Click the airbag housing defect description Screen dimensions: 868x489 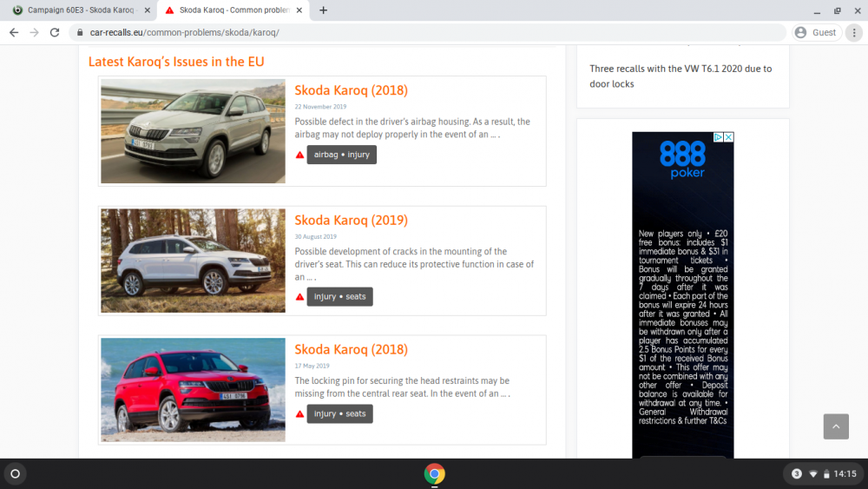point(412,128)
